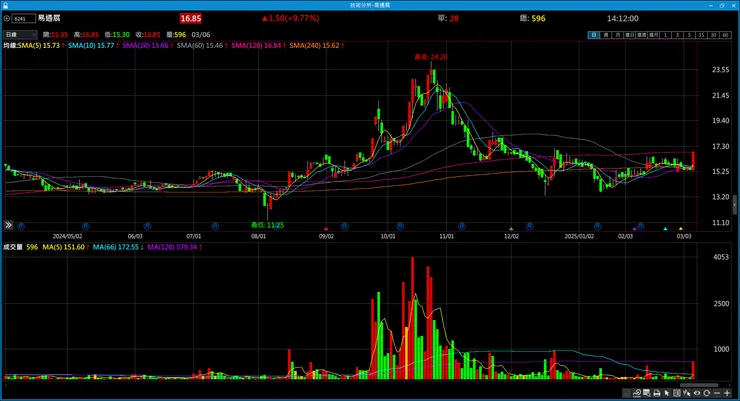Click the plus circle beside stock code 6241

tap(7, 18)
